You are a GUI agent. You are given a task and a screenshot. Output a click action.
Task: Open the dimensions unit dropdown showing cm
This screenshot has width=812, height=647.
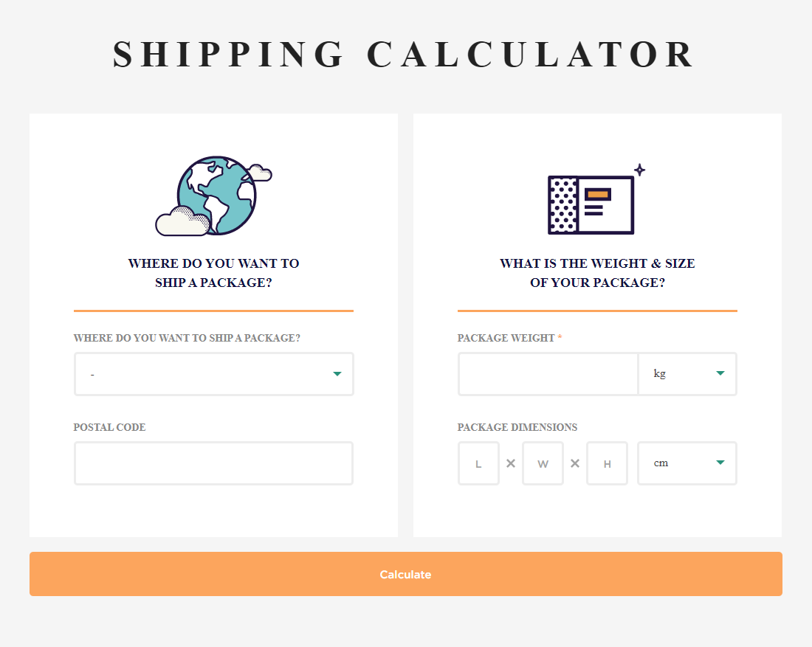[x=687, y=463]
